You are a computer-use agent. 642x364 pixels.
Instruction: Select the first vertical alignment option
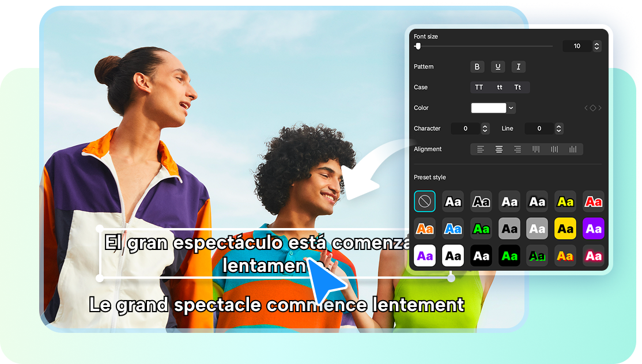coord(535,149)
